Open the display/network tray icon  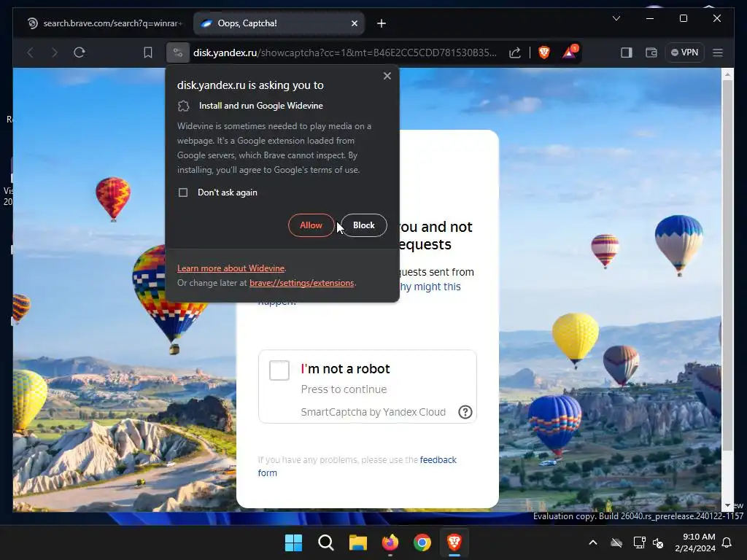point(639,542)
